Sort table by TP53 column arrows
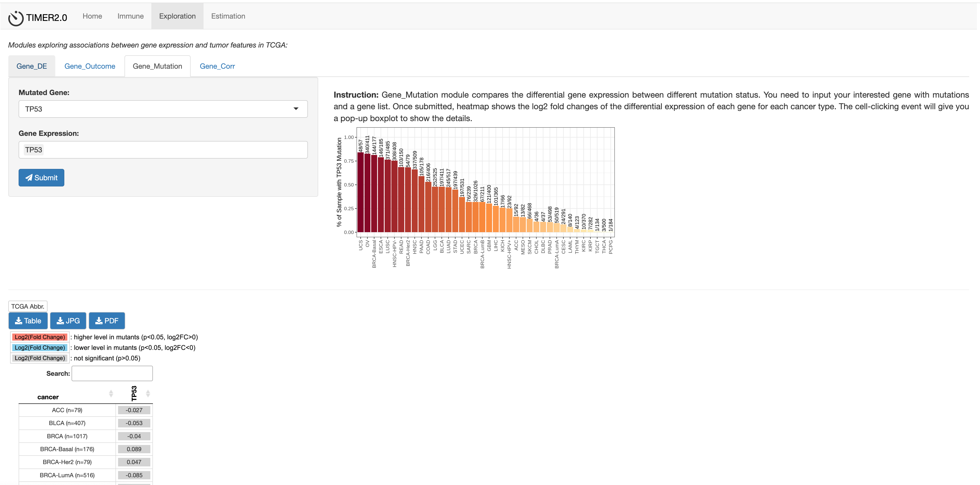This screenshot has height=485, width=980. coord(147,393)
